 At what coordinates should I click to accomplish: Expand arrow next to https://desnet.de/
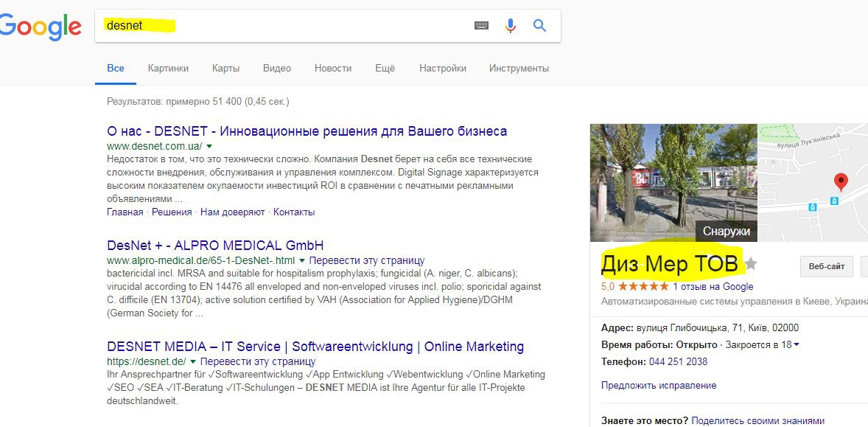tap(193, 361)
